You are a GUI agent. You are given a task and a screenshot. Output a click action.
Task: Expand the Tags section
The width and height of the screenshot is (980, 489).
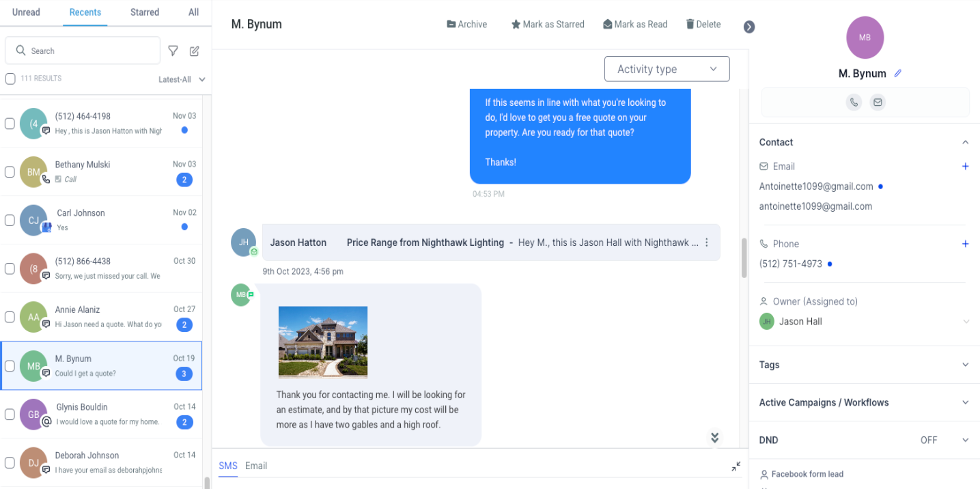(864, 365)
